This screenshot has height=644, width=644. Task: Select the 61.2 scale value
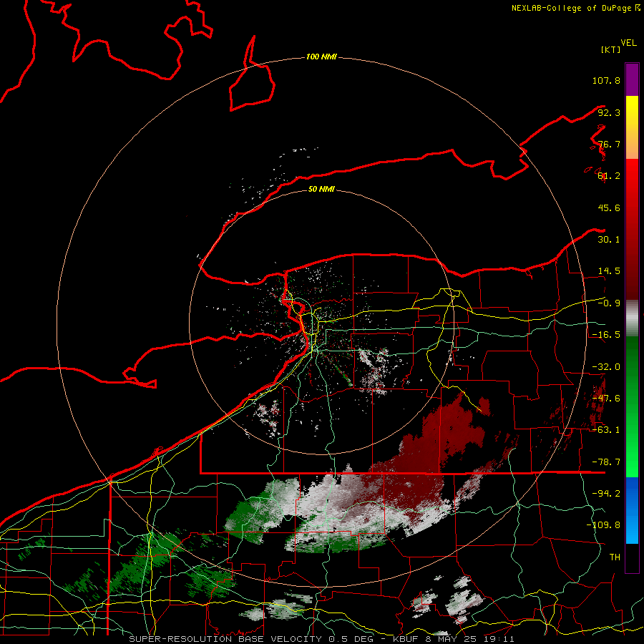(x=609, y=176)
